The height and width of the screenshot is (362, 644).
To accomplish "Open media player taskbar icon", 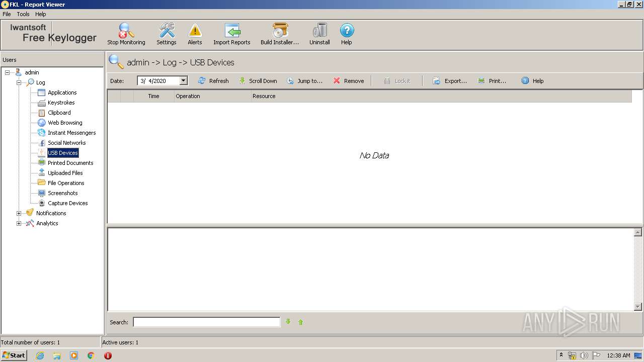I will tap(74, 355).
